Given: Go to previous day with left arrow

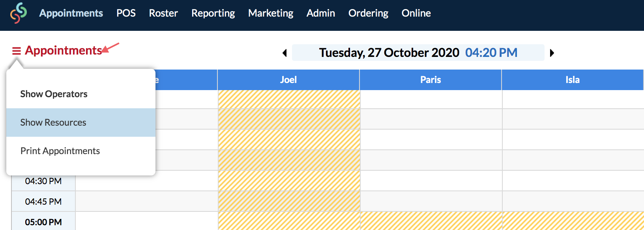Looking at the screenshot, I should point(285,53).
